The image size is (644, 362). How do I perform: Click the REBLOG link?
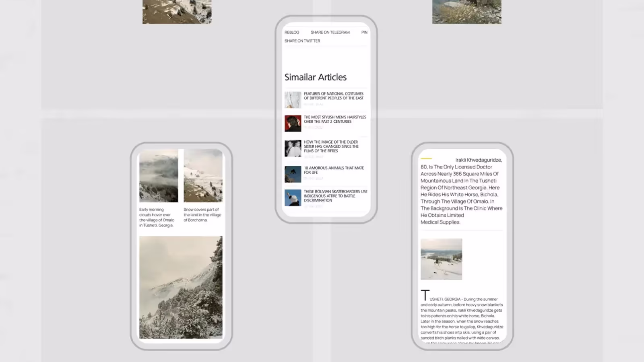[x=292, y=32]
